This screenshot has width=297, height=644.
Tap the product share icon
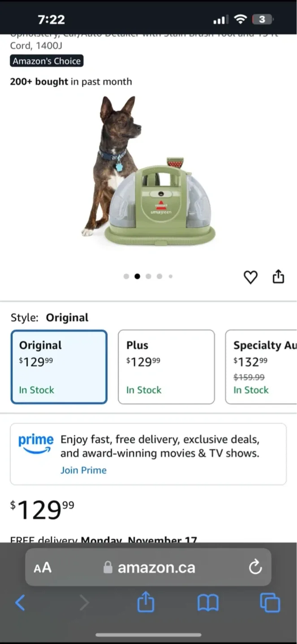pos(278,277)
